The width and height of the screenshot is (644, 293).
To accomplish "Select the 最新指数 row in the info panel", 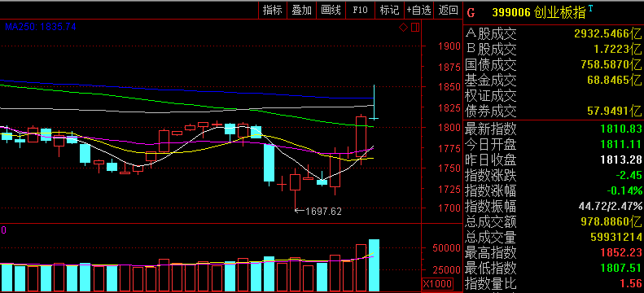I will [554, 129].
